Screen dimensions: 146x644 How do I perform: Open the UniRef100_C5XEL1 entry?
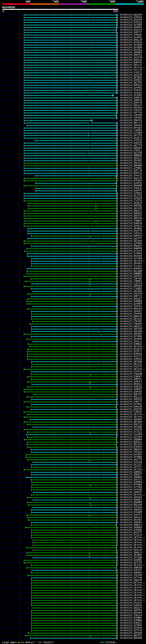coord(131,151)
